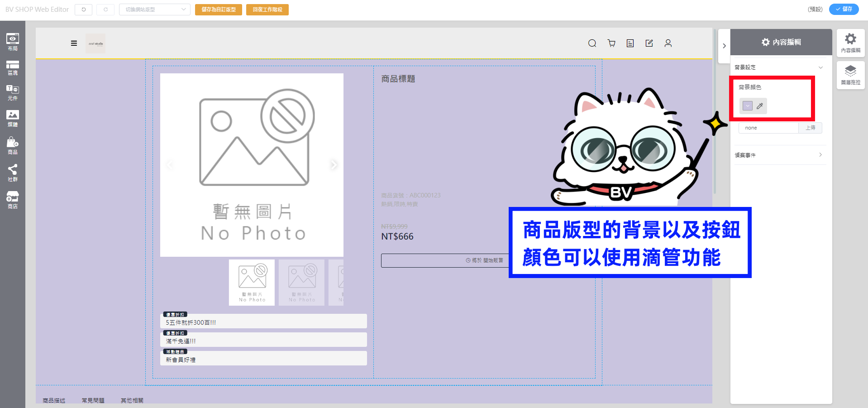Click the background image 'none' input field

pyautogui.click(x=768, y=128)
